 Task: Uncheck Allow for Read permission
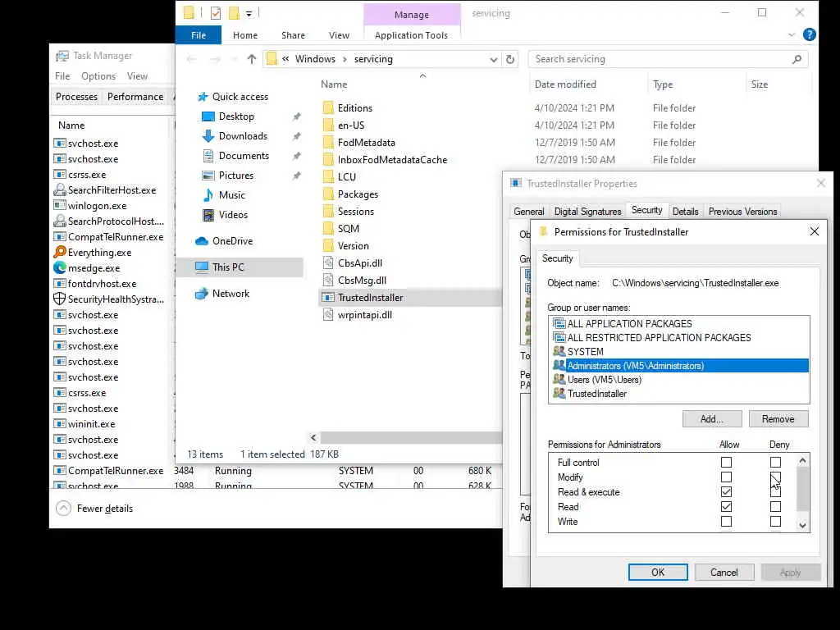pyautogui.click(x=726, y=507)
